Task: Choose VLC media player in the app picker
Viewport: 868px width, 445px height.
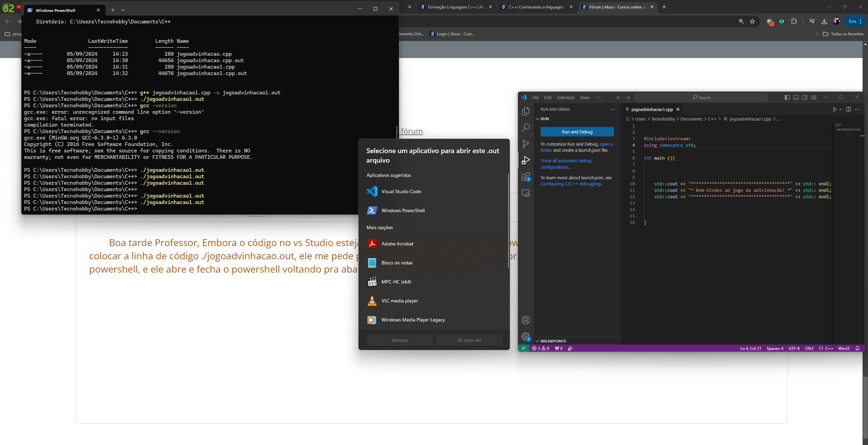Action: [x=434, y=301]
